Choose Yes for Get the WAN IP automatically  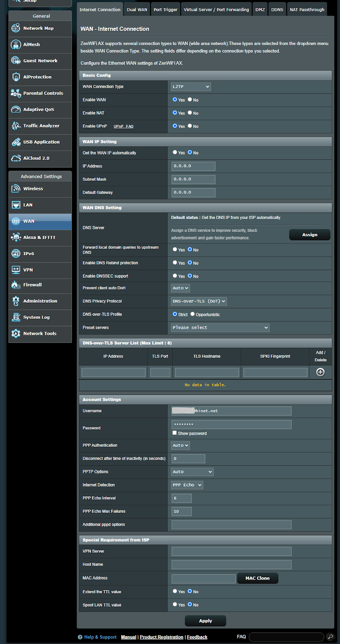click(175, 153)
